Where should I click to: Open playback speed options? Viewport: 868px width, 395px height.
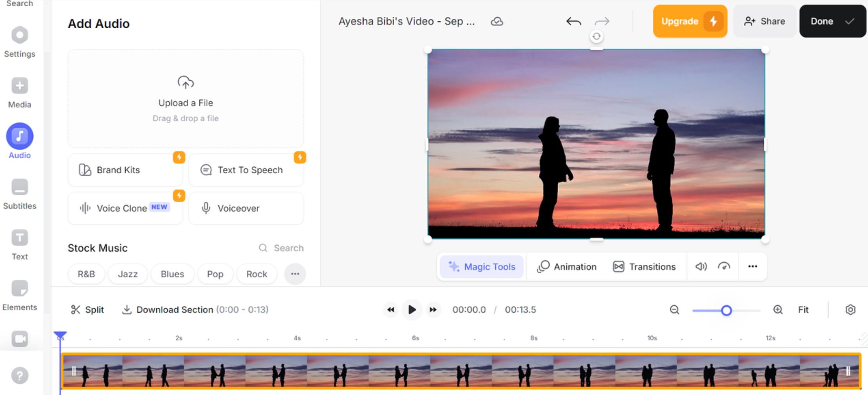[724, 267]
